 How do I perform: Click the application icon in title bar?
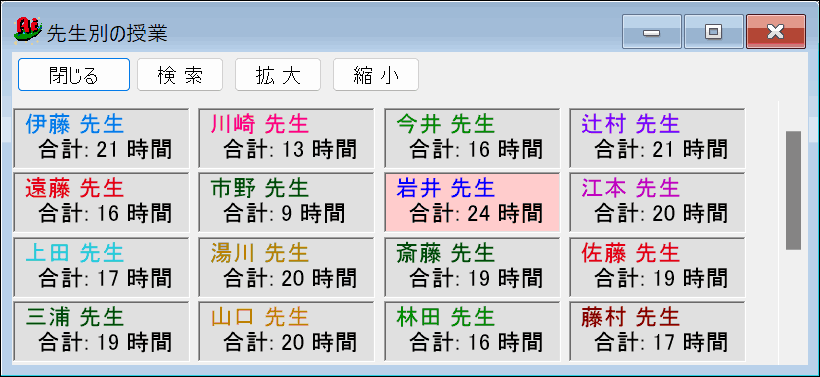[27, 30]
